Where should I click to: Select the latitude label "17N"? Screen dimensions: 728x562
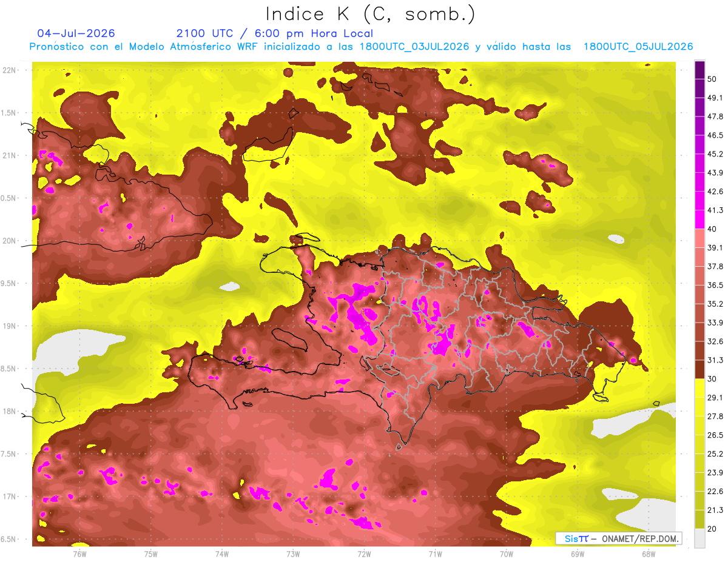10,497
